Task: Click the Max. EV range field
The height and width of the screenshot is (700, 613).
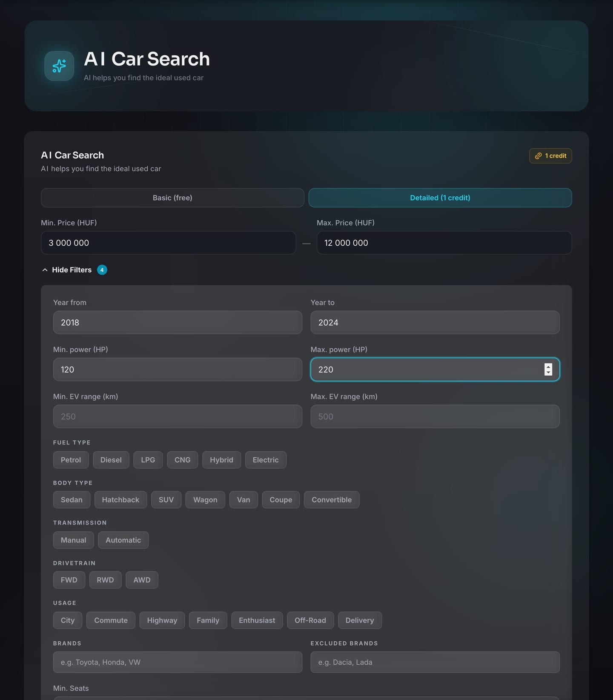Action: [435, 416]
